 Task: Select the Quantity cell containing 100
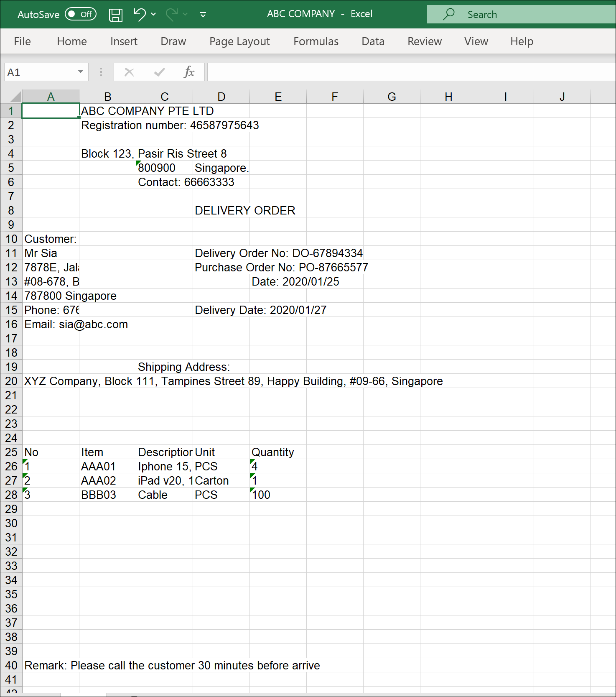tap(278, 495)
